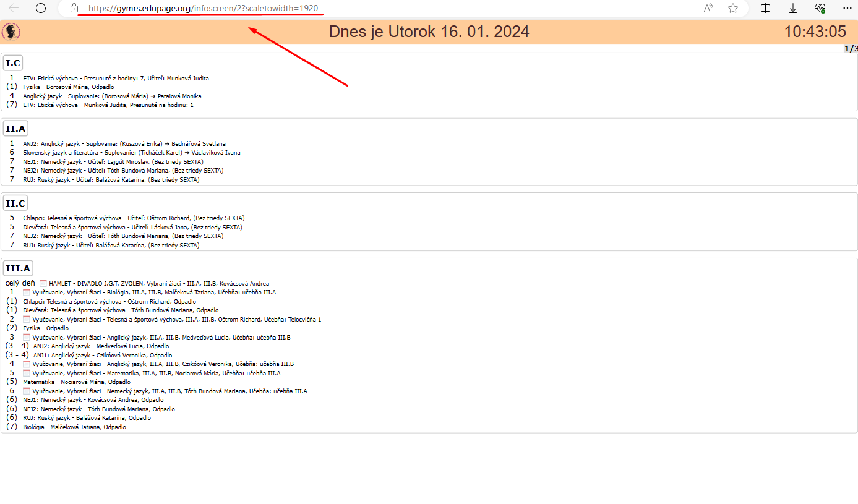Click the calendar icon beside Nemecký jazyk Vyučovanie
This screenshot has height=504, width=858.
click(27, 391)
